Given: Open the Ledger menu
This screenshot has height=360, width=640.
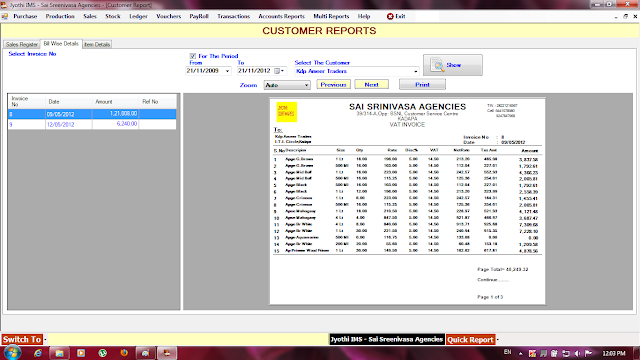Looking at the screenshot, I should pos(138,16).
